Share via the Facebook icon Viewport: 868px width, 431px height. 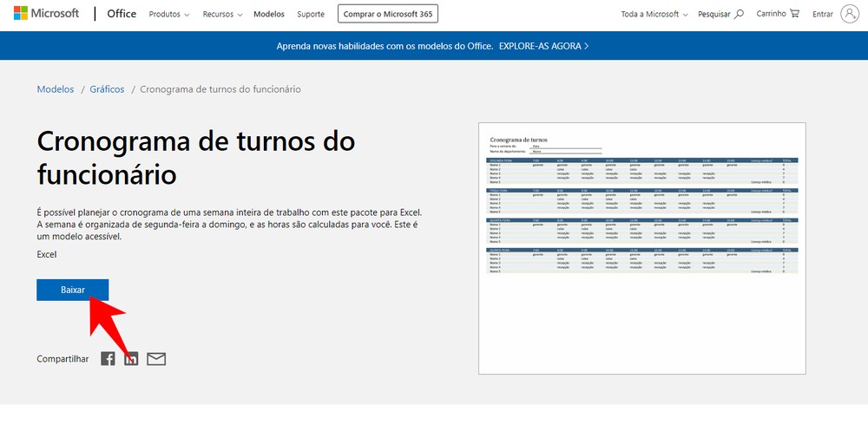(108, 359)
